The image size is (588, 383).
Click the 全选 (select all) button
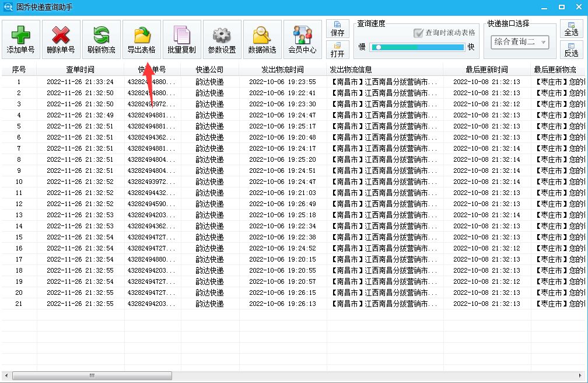(571, 27)
